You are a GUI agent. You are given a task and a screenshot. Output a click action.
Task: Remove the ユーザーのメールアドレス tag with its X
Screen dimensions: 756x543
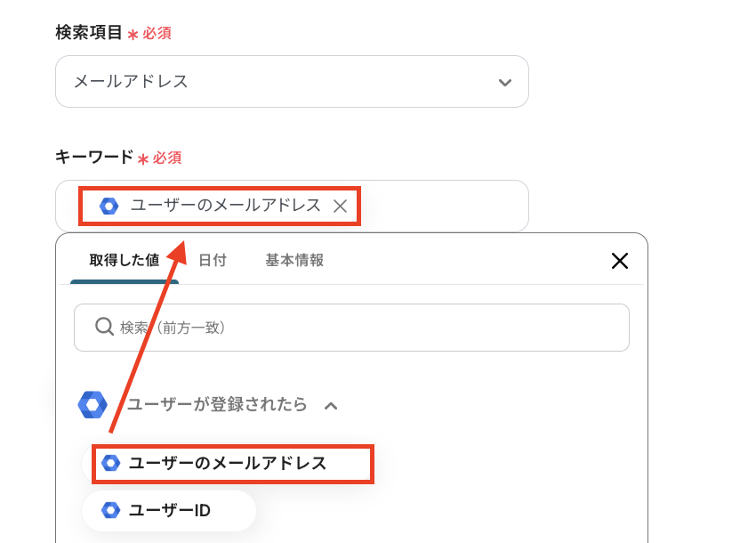pos(340,207)
